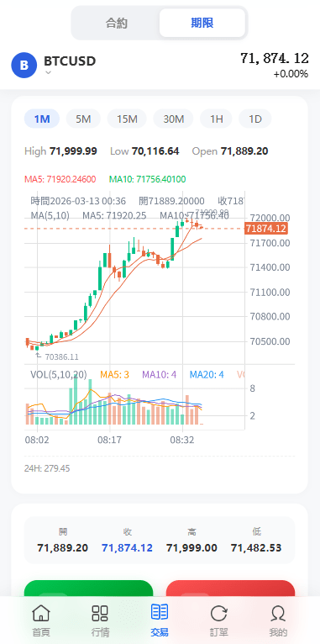Click the 時間2026-03-13 00:36 chart tooltip text

click(x=78, y=201)
